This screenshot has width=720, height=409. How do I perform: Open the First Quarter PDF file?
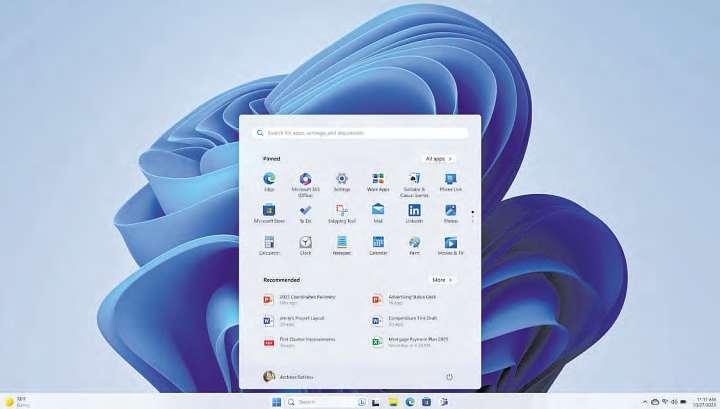[299, 342]
